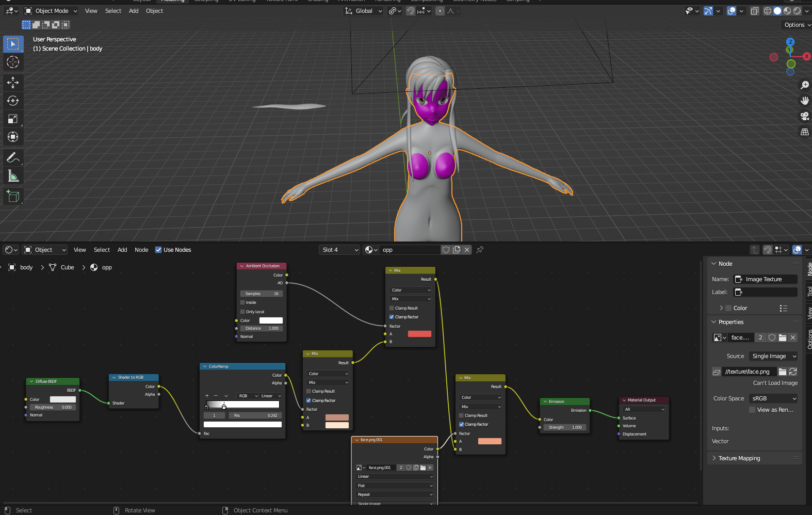Screen dimensions: 812x515
Task: Open ColorRamp Linear interpolation dropdown
Action: click(271, 396)
